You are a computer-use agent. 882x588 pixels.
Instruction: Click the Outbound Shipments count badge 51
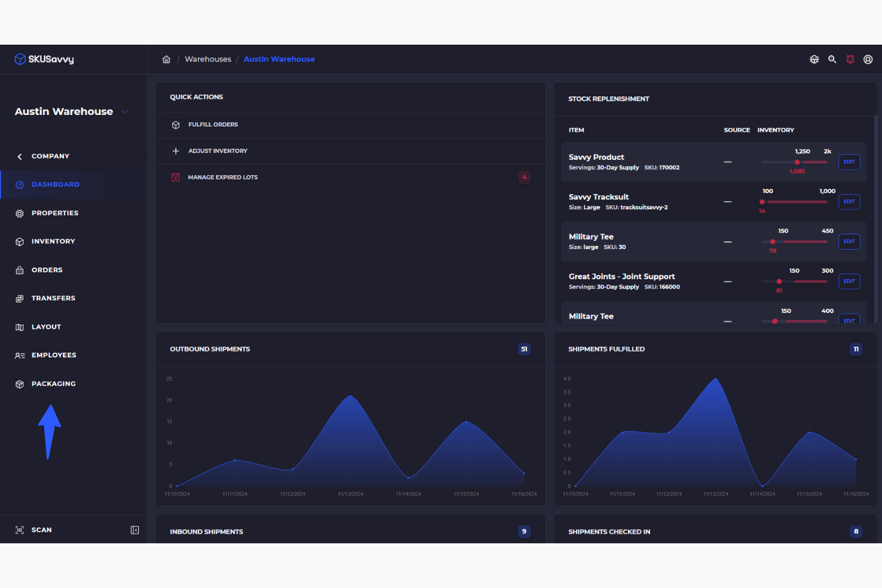(524, 349)
